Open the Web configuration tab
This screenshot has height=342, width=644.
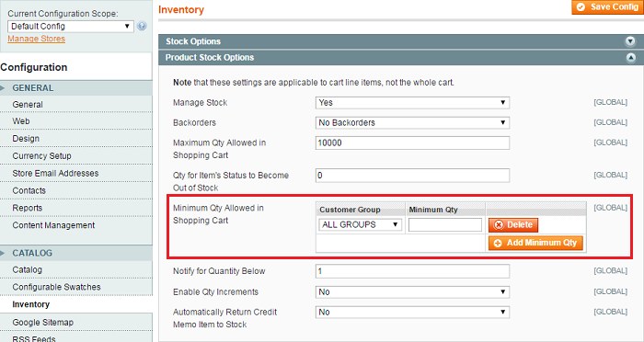(x=76, y=121)
